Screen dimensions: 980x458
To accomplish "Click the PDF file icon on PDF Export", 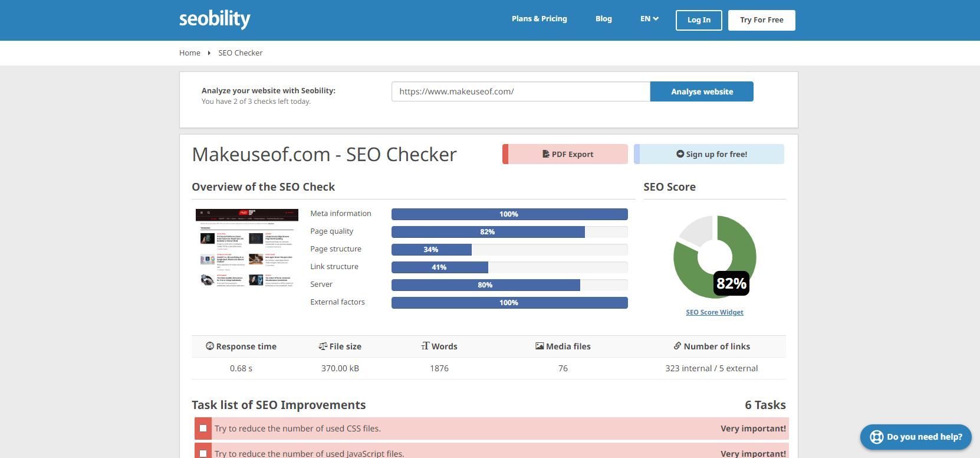I will [x=546, y=154].
